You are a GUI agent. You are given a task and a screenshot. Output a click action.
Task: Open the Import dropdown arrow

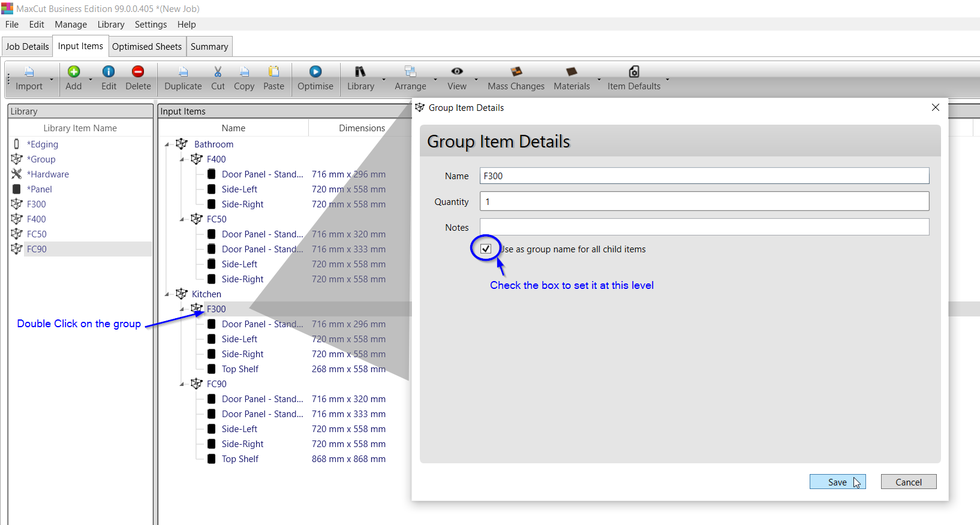click(52, 79)
